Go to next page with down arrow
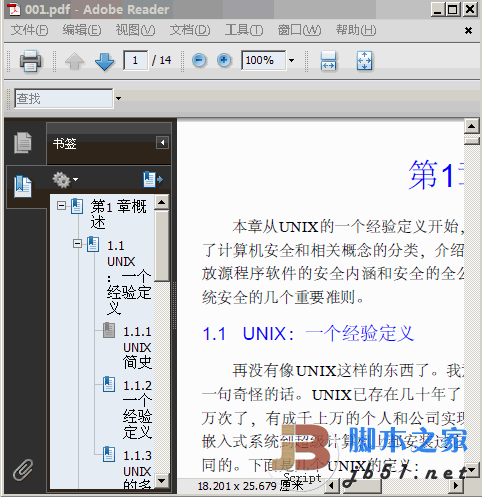 (x=104, y=61)
